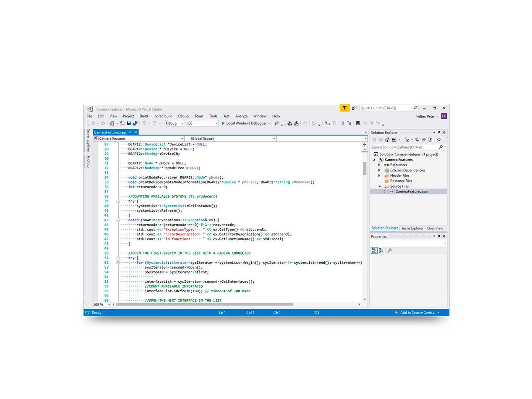Click the Undo arrow icon
This screenshot has height=399, width=532.
coord(144,123)
